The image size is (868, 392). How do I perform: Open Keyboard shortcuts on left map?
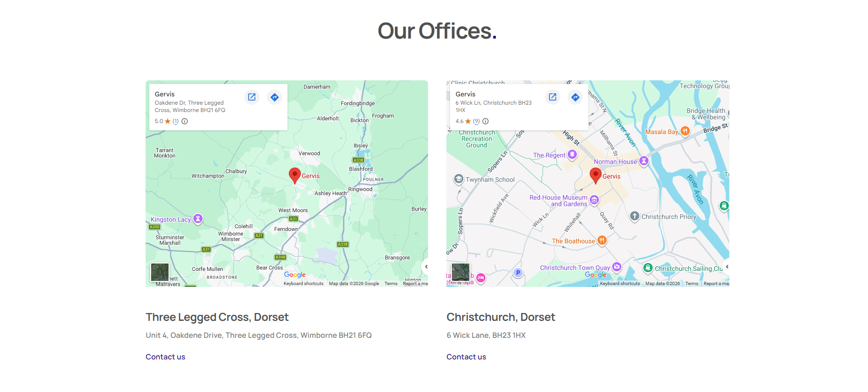coord(303,284)
